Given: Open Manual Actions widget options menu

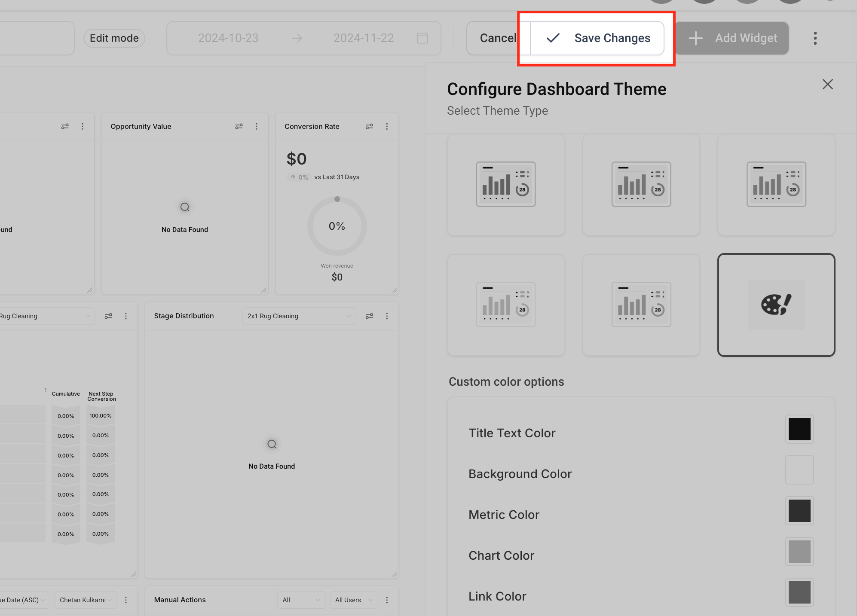Looking at the screenshot, I should coord(387,600).
